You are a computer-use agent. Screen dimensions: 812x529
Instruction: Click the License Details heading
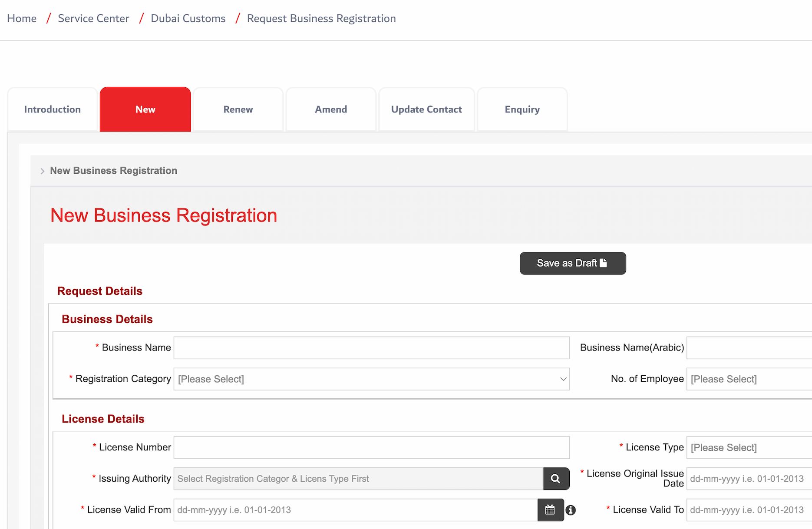coord(103,419)
